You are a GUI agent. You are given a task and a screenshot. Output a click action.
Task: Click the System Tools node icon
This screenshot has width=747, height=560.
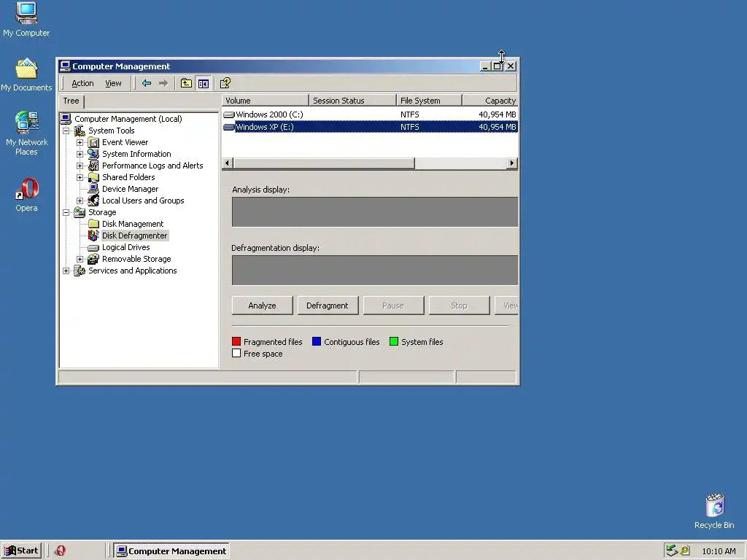[80, 131]
